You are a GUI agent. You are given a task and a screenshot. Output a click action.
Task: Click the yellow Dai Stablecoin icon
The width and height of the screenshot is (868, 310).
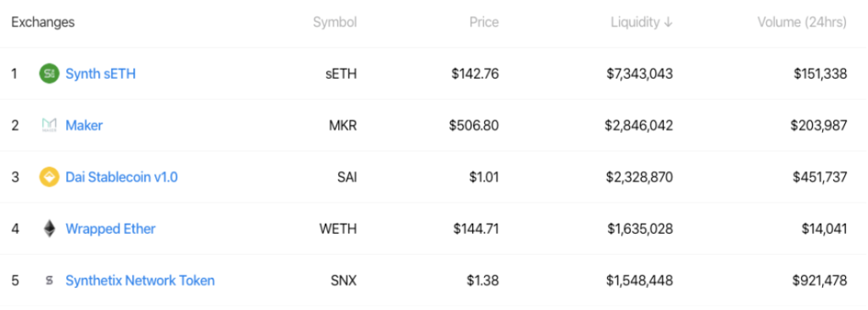(x=48, y=177)
